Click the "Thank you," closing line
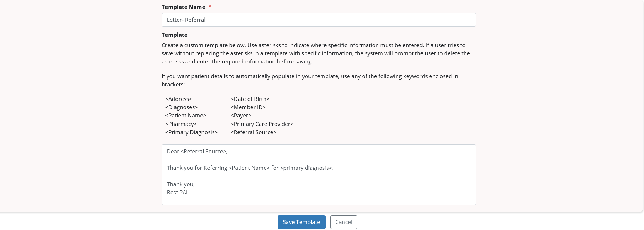644x230 pixels. click(181, 184)
